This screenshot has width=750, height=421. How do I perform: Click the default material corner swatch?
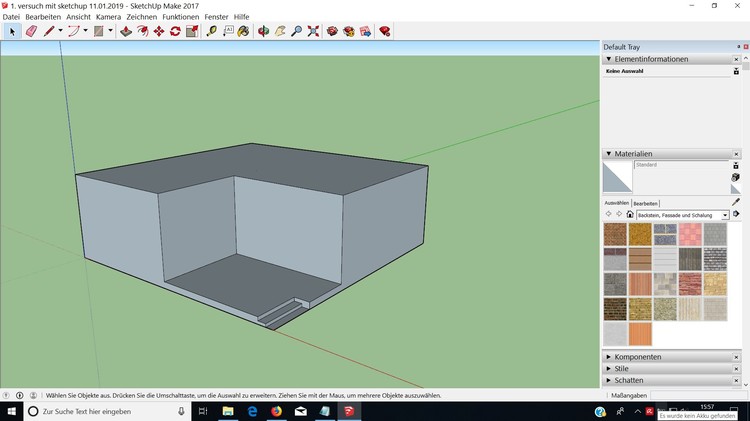[736, 189]
